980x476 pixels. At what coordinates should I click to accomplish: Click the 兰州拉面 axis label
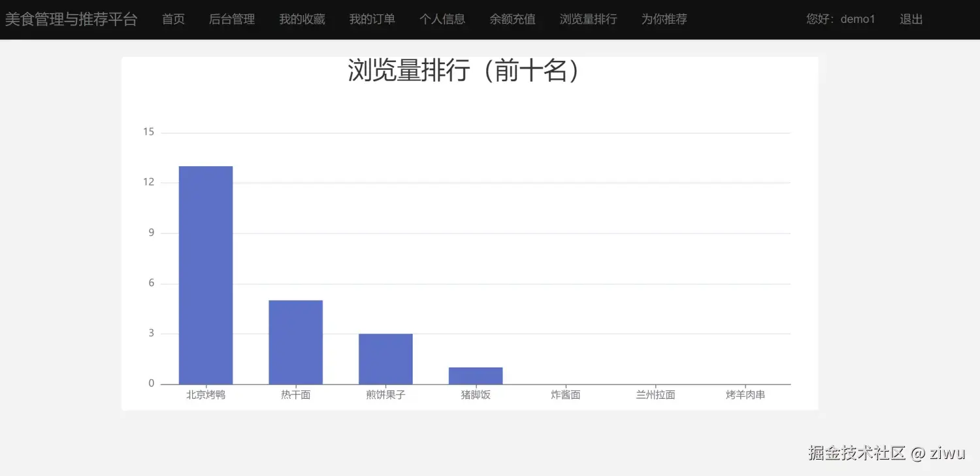tap(655, 395)
